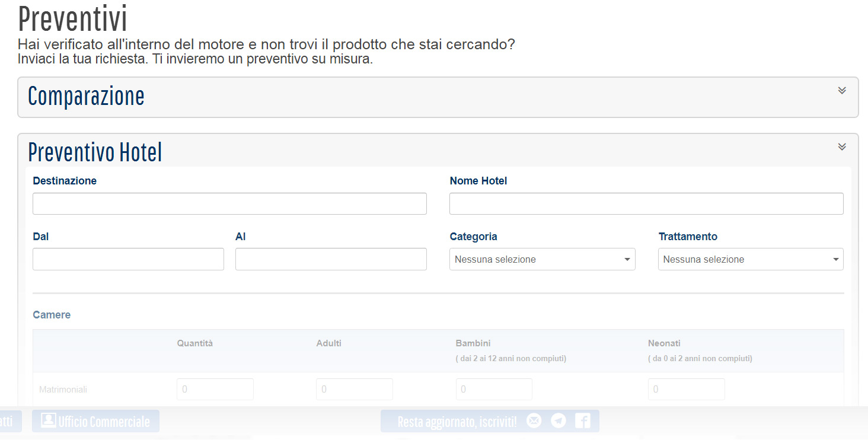Viewport: 868px width, 440px height.
Task: Click the Ufficio Commerciale button
Action: (x=95, y=420)
